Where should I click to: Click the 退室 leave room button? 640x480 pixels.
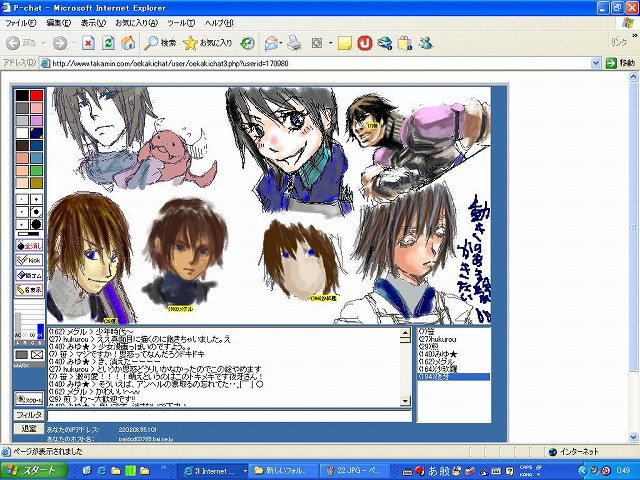[29, 428]
